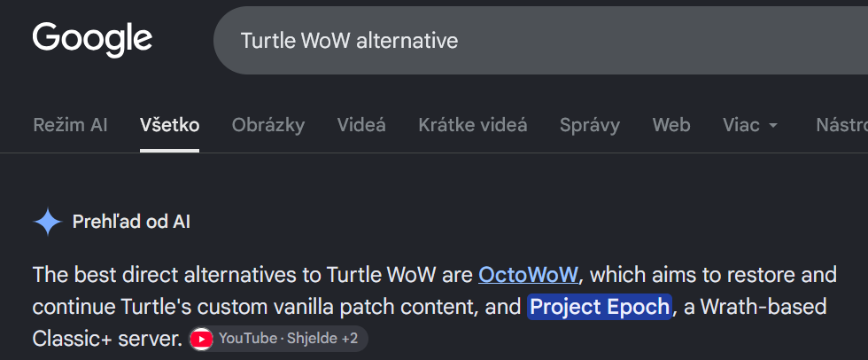Click the Google logo to go home
Screen dimensions: 868x360
point(92,40)
